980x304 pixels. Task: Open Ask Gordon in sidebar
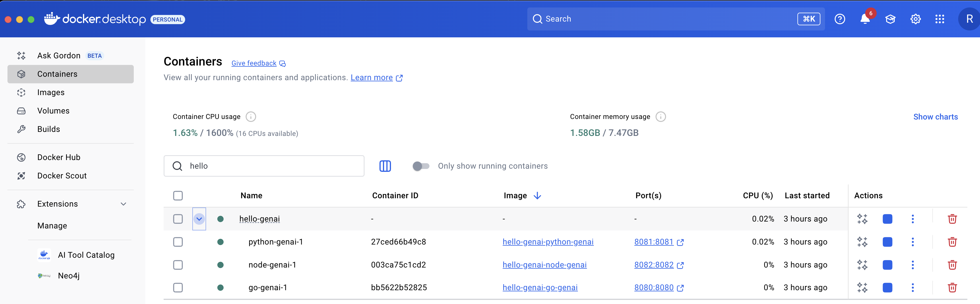pos(70,56)
